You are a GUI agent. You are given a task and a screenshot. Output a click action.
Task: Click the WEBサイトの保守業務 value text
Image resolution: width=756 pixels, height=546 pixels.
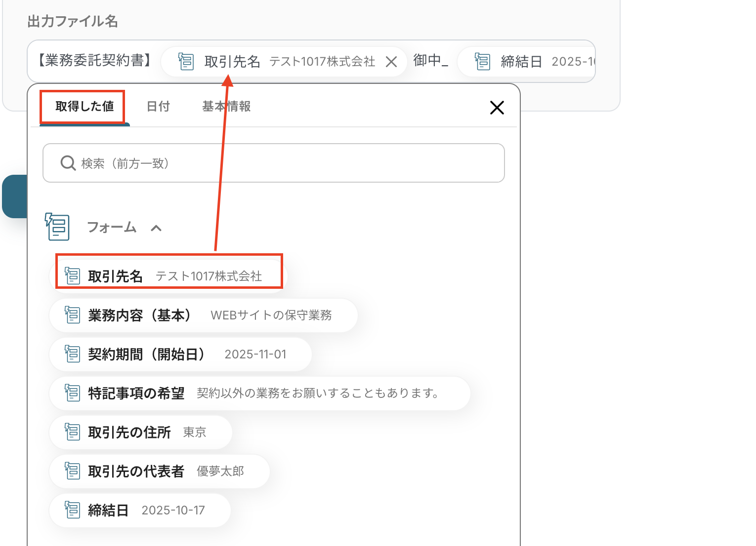click(x=271, y=315)
